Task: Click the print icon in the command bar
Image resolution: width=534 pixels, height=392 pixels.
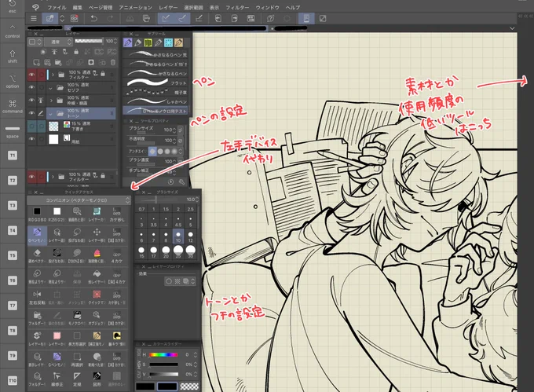Action: (146, 18)
